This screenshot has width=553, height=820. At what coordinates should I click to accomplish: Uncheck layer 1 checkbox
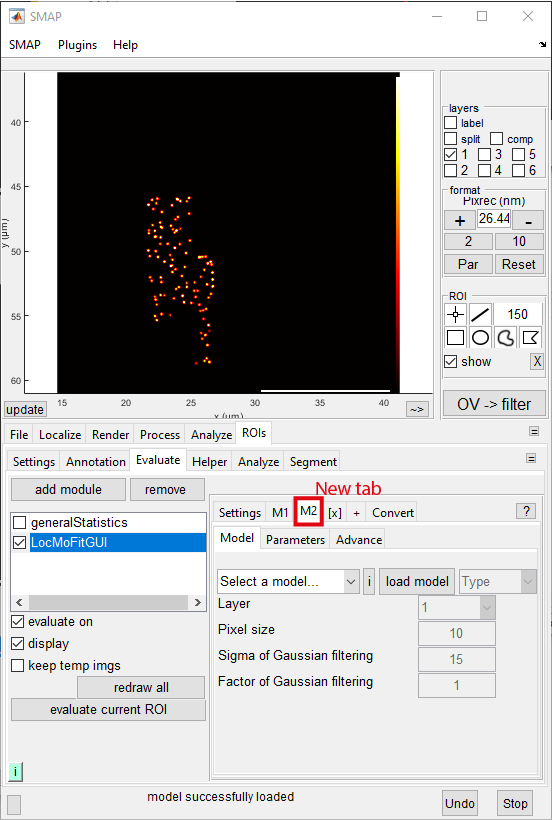point(450,155)
